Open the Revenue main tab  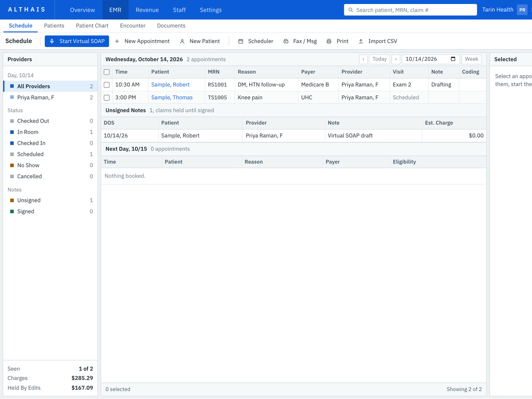point(147,10)
